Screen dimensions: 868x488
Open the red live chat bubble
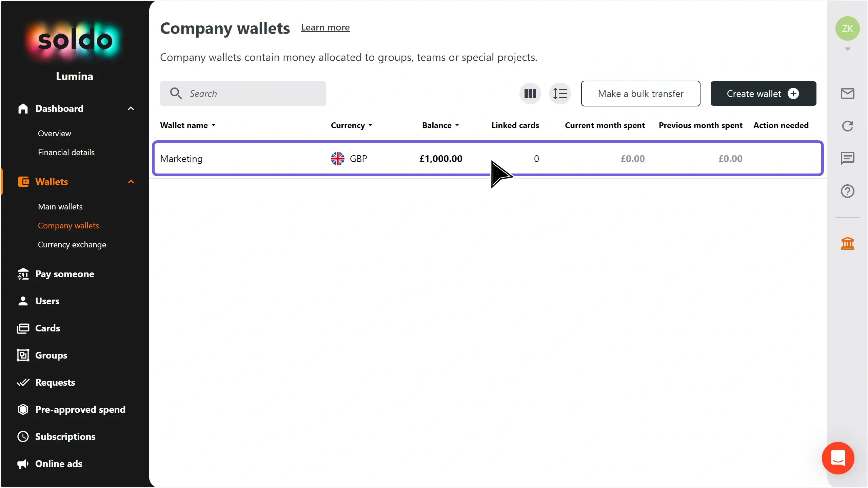click(x=838, y=458)
